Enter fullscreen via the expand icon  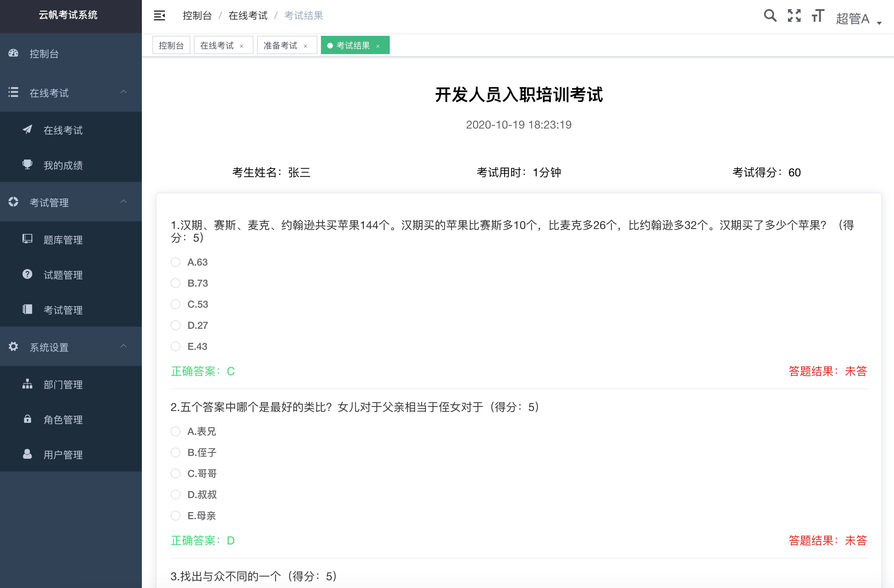click(794, 16)
